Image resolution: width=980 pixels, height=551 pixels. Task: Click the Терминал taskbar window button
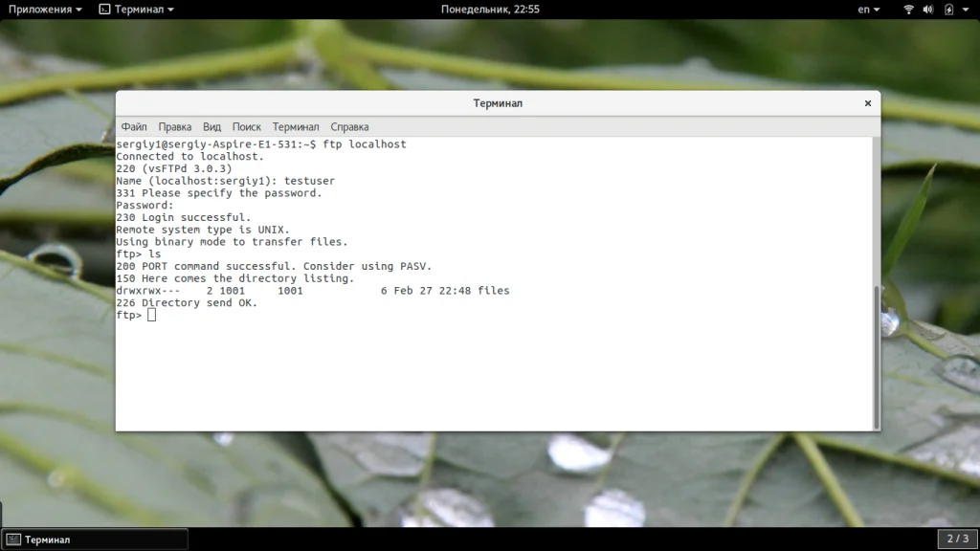(95, 540)
